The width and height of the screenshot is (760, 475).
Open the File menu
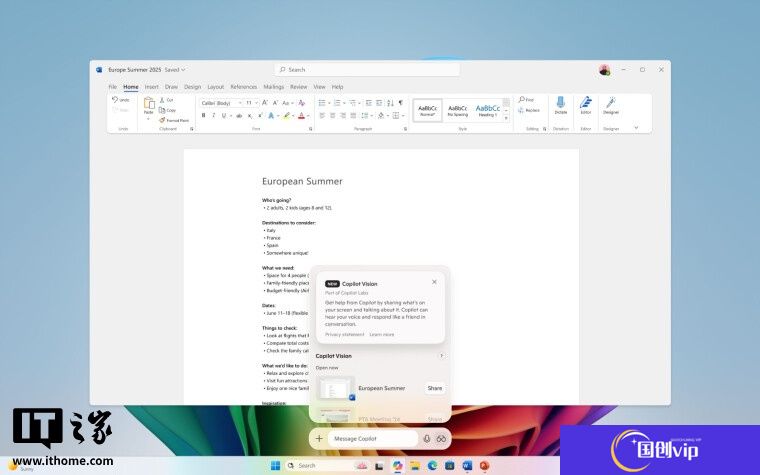point(112,87)
